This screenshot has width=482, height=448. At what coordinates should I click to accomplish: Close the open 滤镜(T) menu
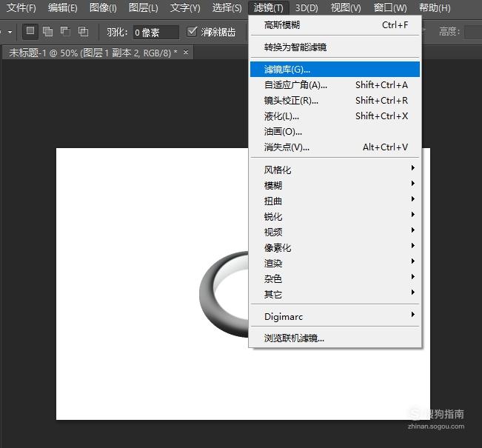point(268,7)
